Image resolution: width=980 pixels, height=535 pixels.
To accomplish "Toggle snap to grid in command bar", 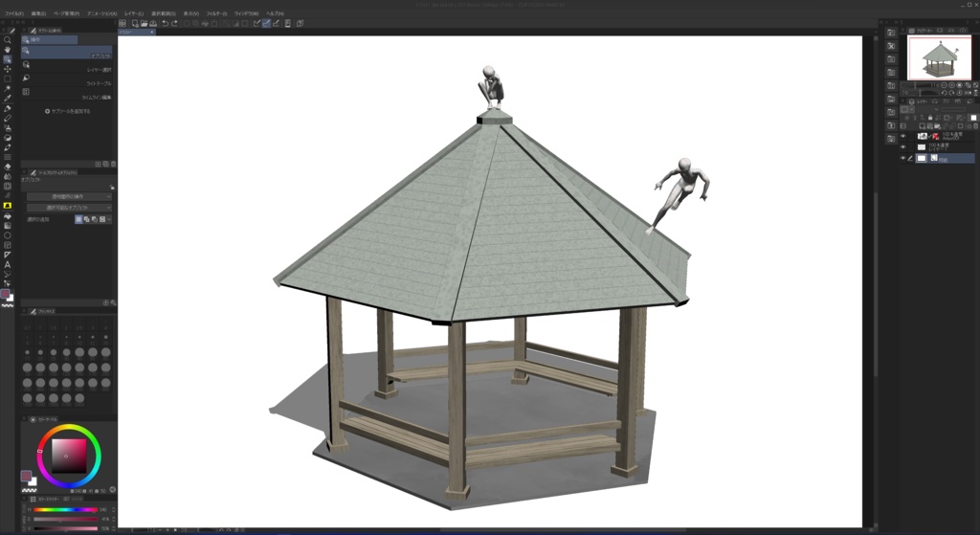I will coord(276,24).
